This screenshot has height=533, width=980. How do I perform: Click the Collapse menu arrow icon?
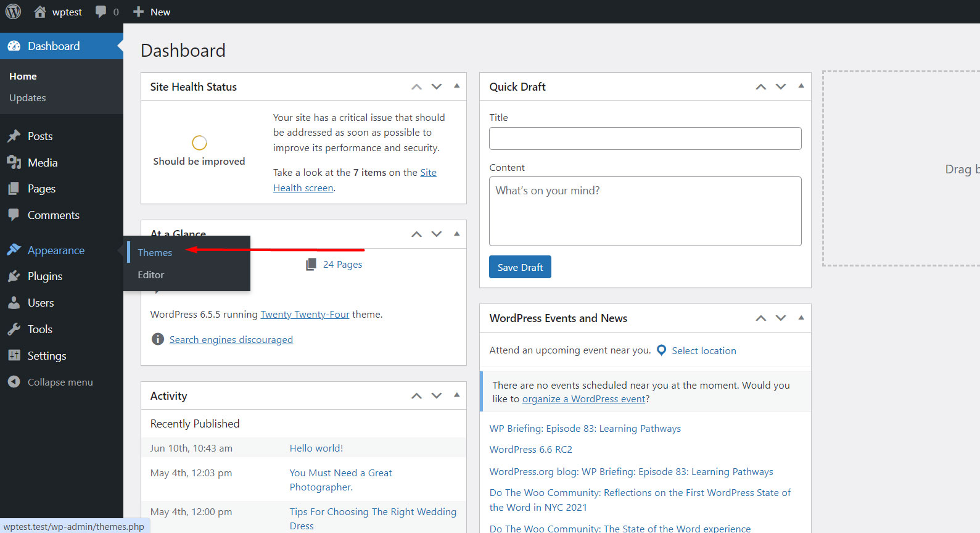(14, 382)
